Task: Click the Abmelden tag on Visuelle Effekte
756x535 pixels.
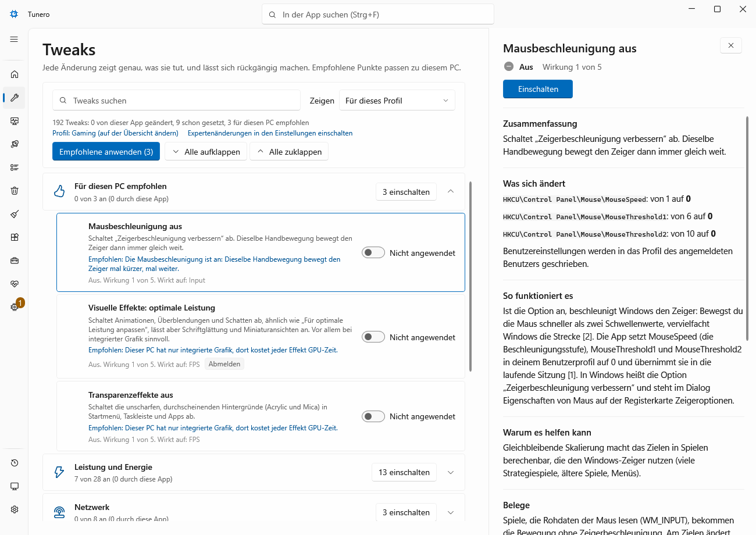Action: coord(224,365)
